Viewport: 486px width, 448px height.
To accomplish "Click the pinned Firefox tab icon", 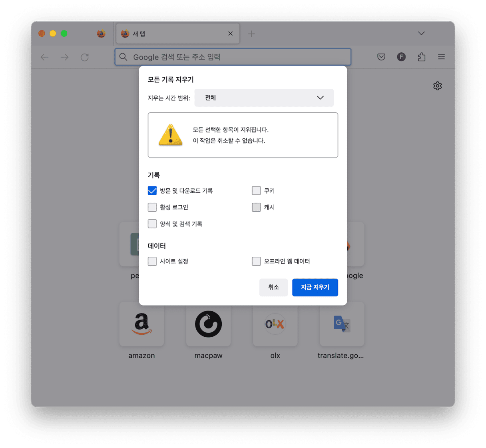I will [x=101, y=34].
